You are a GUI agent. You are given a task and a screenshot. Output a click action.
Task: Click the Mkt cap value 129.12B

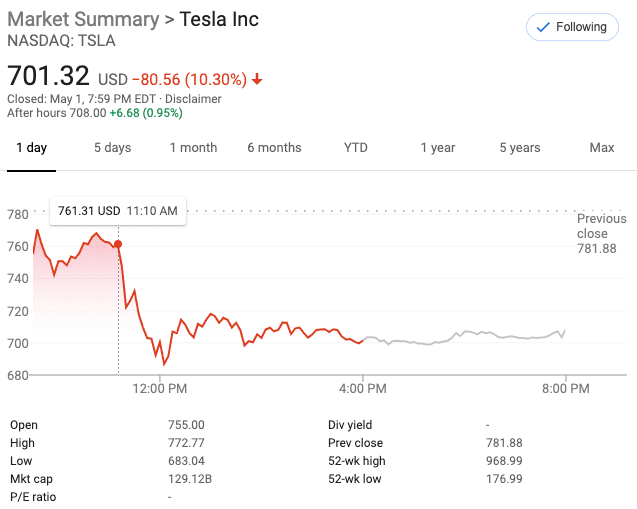click(x=190, y=479)
